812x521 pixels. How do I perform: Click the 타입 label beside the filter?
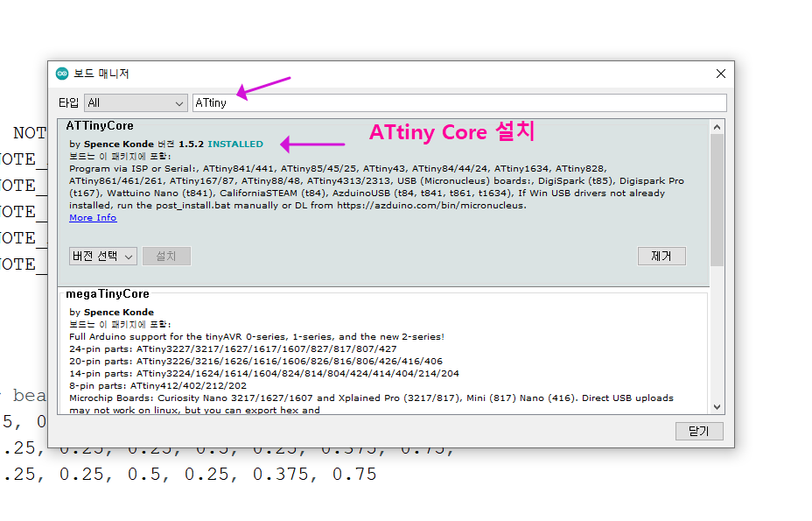coord(68,102)
